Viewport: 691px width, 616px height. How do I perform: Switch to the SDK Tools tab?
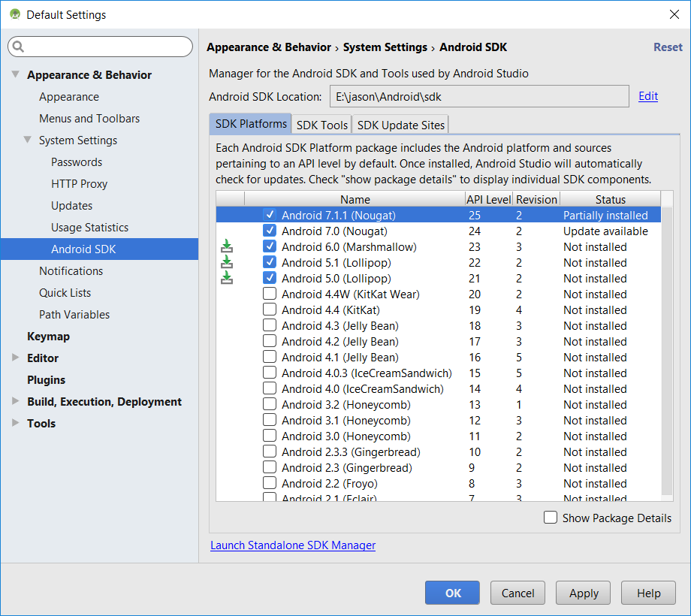(x=321, y=125)
